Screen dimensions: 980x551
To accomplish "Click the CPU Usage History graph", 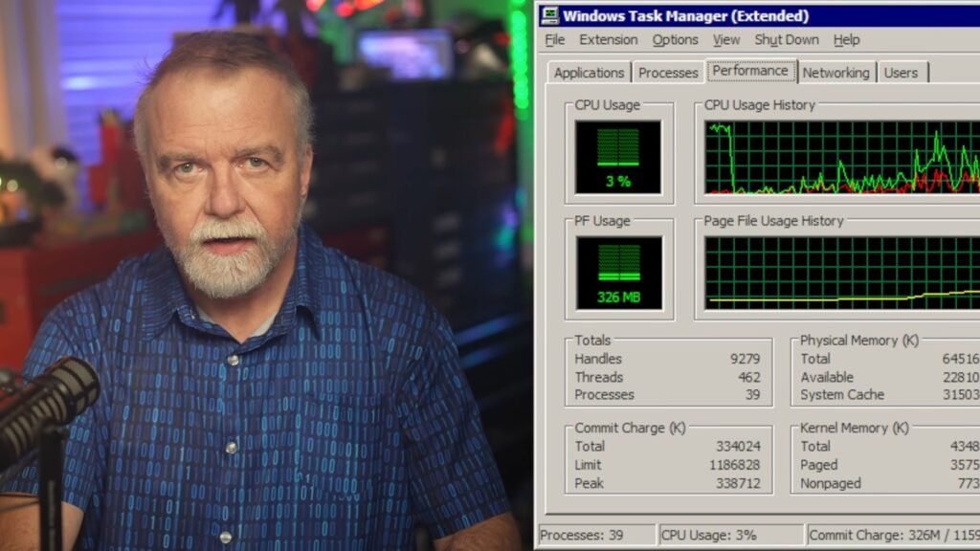I will 842,157.
